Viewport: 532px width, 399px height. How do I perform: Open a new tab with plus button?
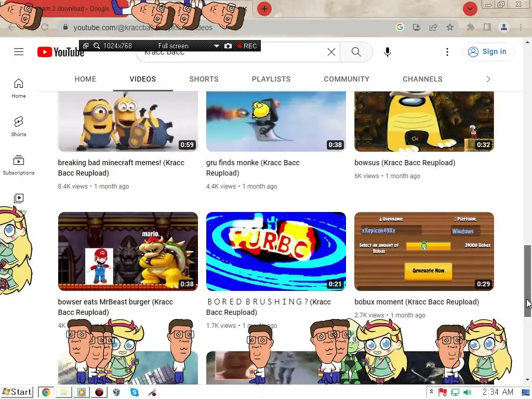pyautogui.click(x=264, y=9)
